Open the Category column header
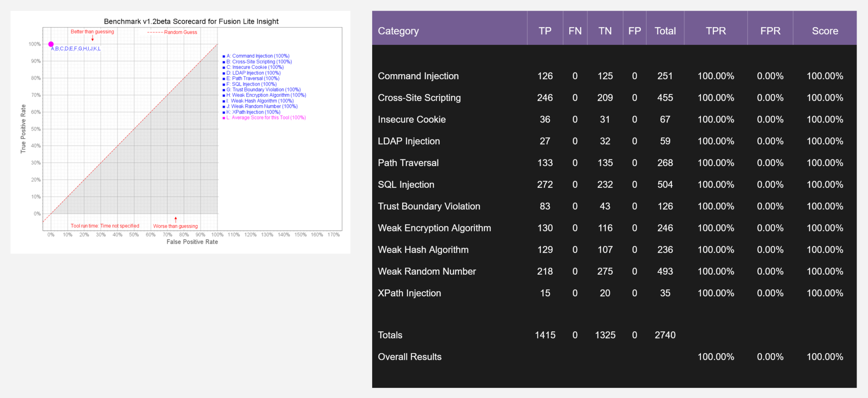 [x=398, y=31]
